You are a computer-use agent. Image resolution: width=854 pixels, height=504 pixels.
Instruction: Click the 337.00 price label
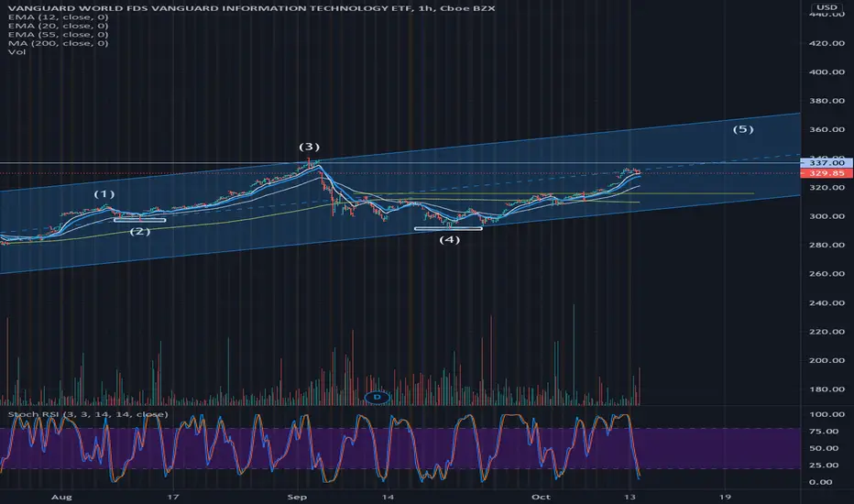827,163
